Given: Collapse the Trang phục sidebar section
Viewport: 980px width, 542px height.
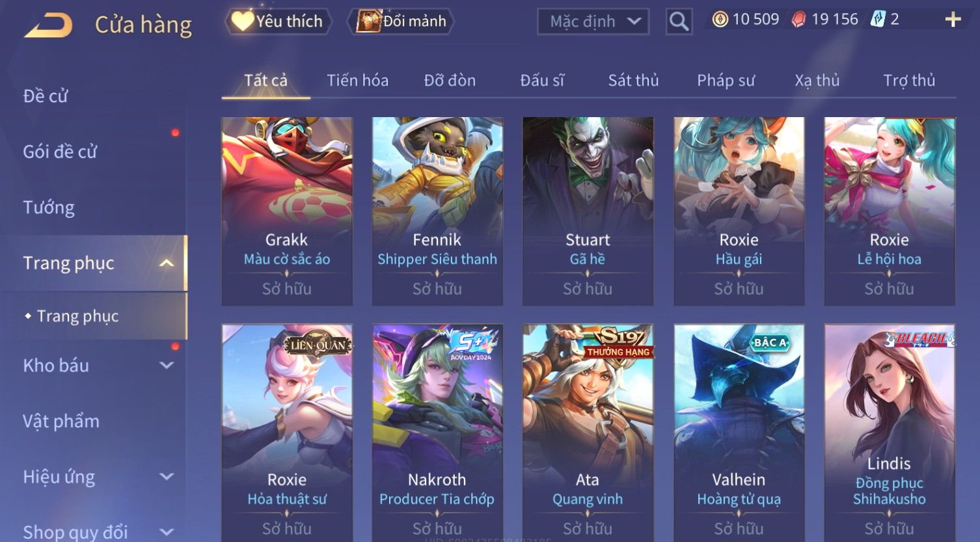Looking at the screenshot, I should click(167, 263).
